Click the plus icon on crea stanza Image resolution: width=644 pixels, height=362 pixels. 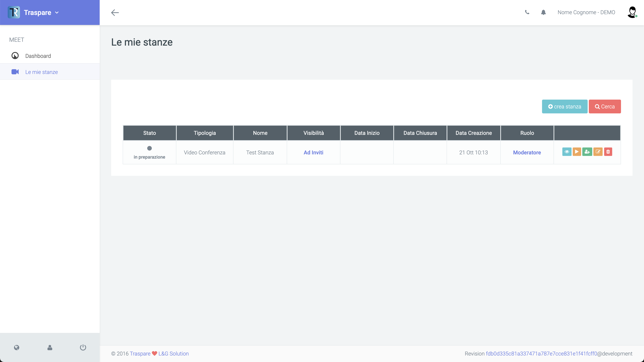550,106
